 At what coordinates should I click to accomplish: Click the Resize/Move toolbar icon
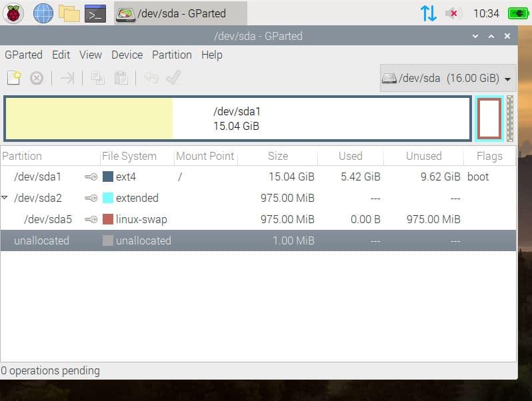click(x=67, y=79)
